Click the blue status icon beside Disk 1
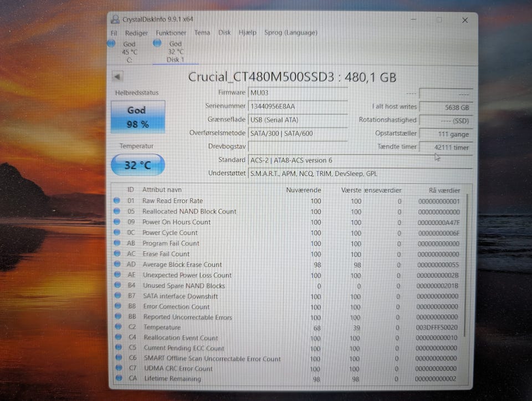The image size is (532, 401). click(x=157, y=43)
